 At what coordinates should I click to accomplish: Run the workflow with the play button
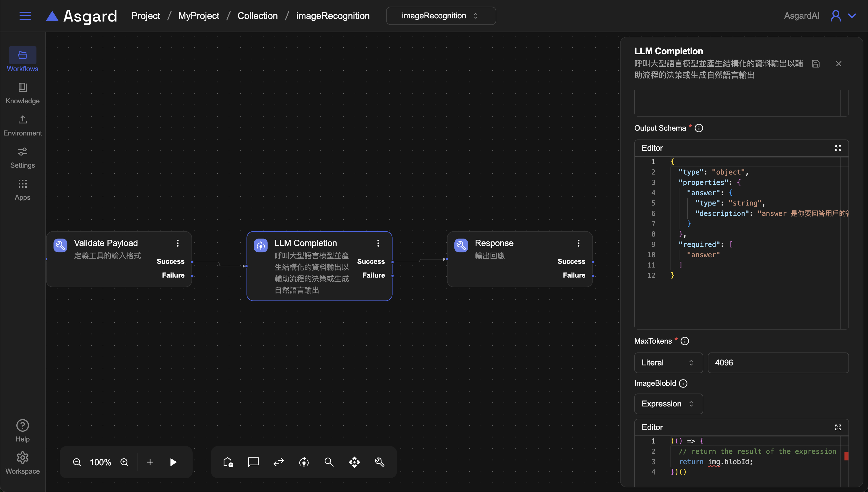point(173,462)
